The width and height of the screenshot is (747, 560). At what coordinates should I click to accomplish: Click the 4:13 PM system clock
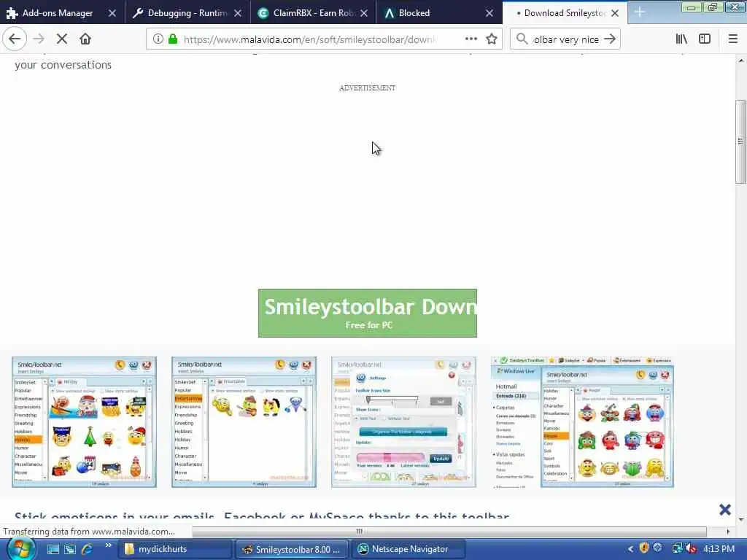tap(719, 549)
